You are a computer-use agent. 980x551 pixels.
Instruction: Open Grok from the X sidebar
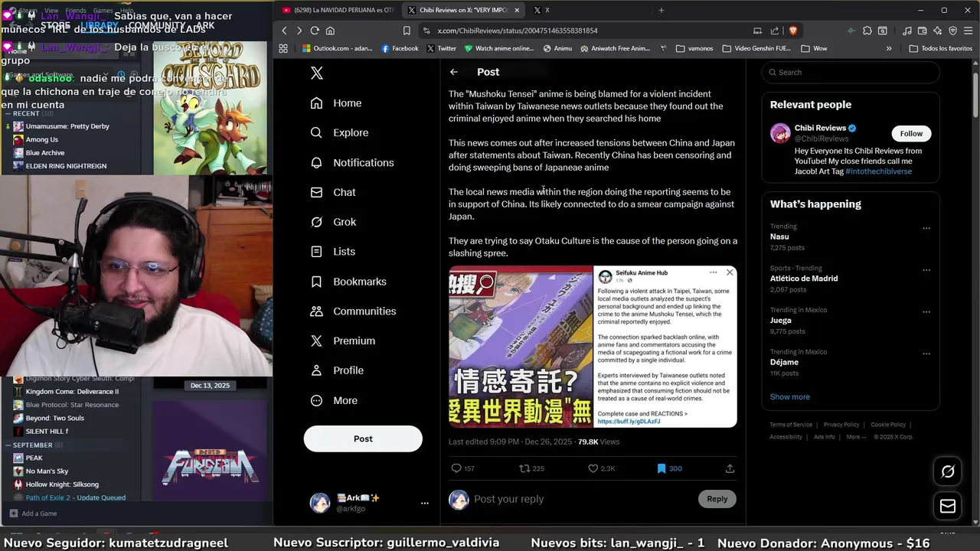(333, 222)
